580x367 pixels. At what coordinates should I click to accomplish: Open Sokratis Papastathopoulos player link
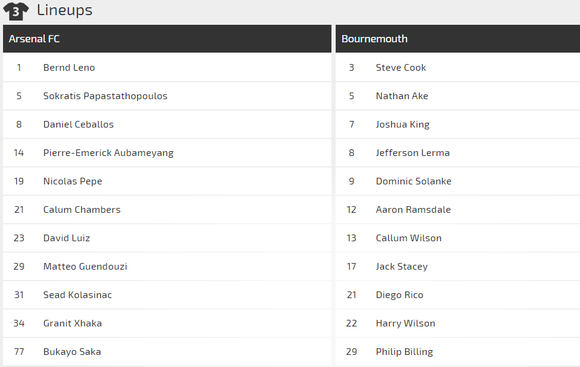[105, 96]
